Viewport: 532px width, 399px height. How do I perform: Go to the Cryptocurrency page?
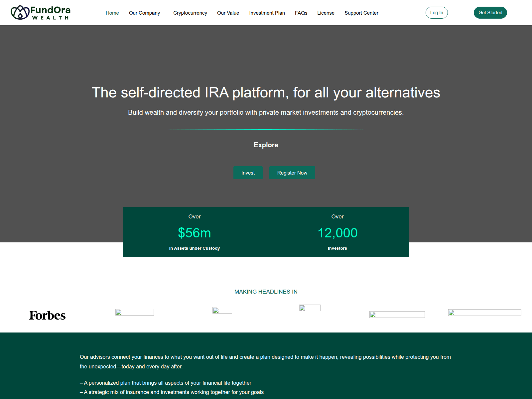pos(190,13)
